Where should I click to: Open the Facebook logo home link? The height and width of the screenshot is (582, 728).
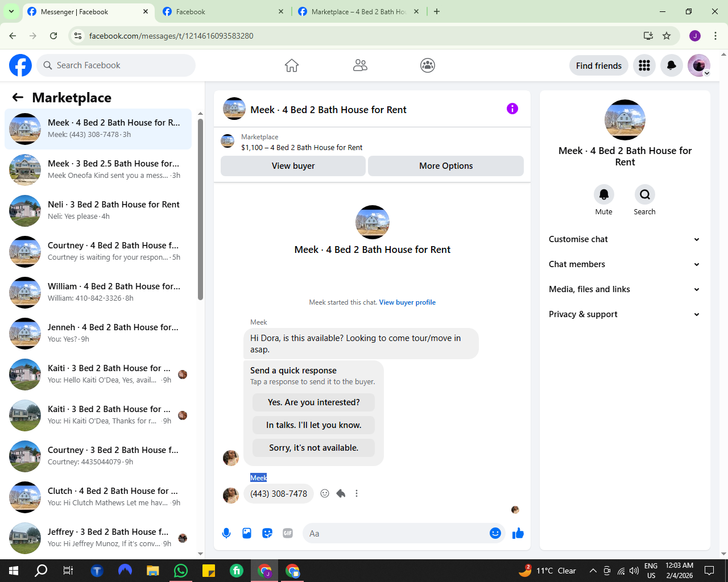pyautogui.click(x=20, y=65)
